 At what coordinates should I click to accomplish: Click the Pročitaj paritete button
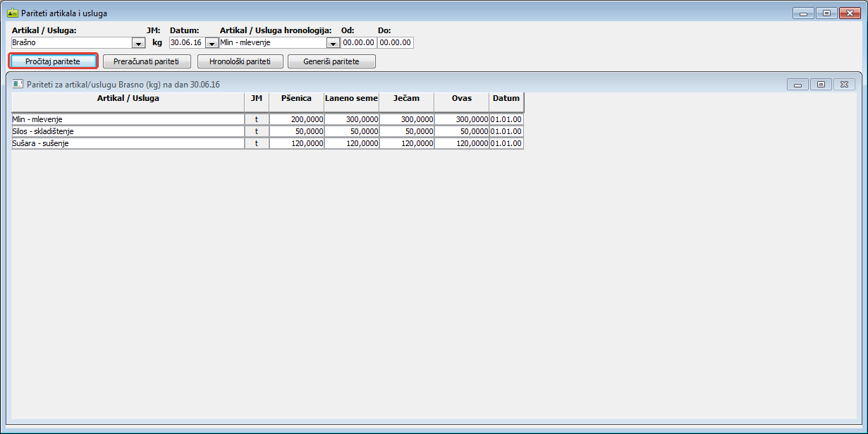click(53, 61)
